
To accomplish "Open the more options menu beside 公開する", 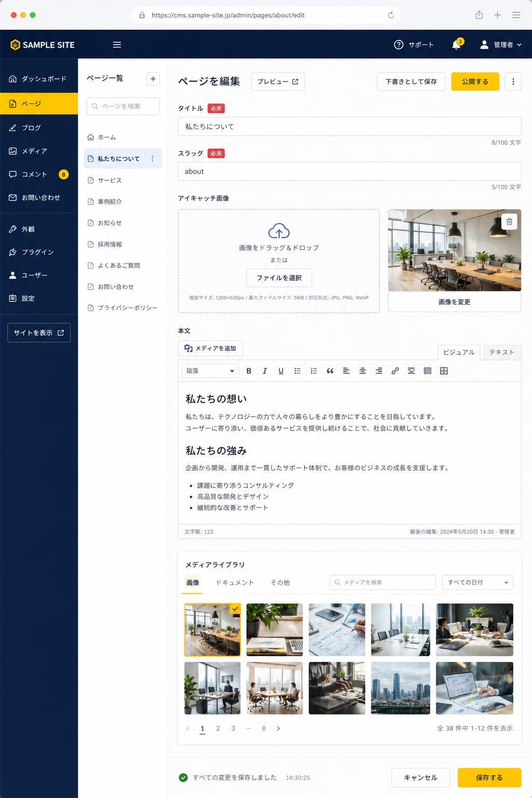I will coord(513,82).
